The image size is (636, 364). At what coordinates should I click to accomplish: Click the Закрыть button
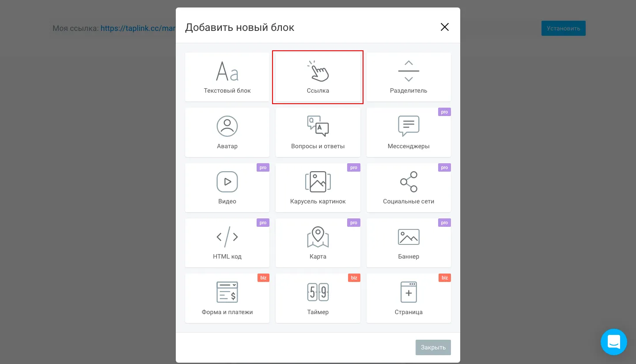pos(433,347)
